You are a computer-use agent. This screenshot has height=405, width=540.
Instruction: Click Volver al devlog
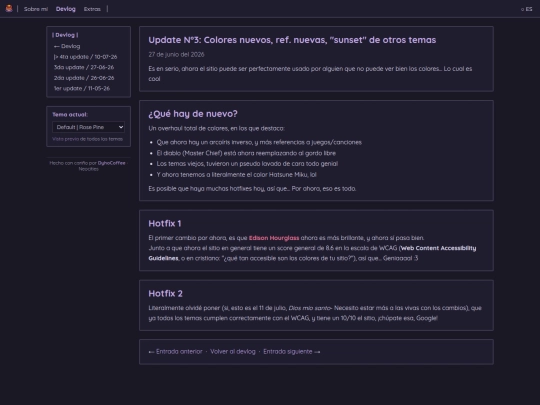click(233, 352)
